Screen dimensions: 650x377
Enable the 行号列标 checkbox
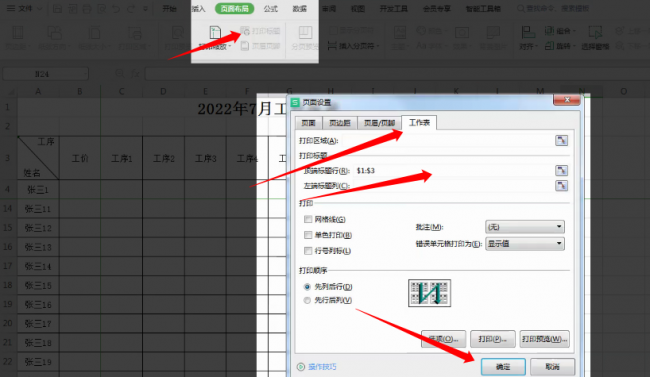pyautogui.click(x=308, y=251)
